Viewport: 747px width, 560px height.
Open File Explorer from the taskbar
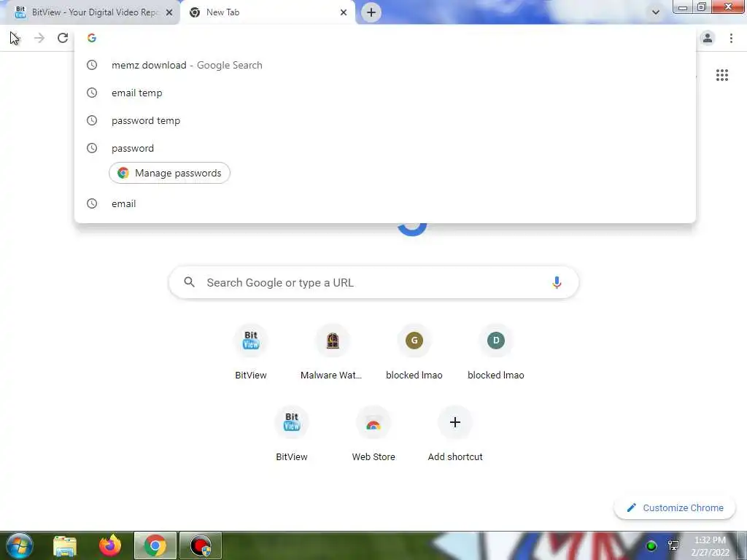[x=65, y=545]
